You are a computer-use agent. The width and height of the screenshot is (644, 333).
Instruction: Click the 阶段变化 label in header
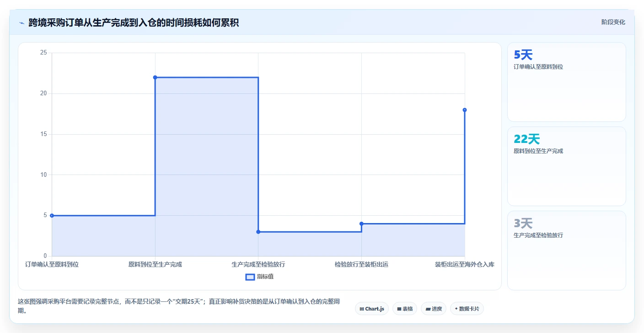[x=613, y=22]
